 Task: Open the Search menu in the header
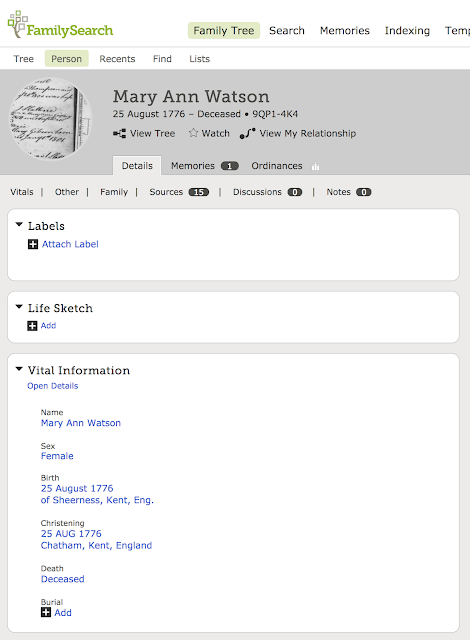[x=287, y=31]
